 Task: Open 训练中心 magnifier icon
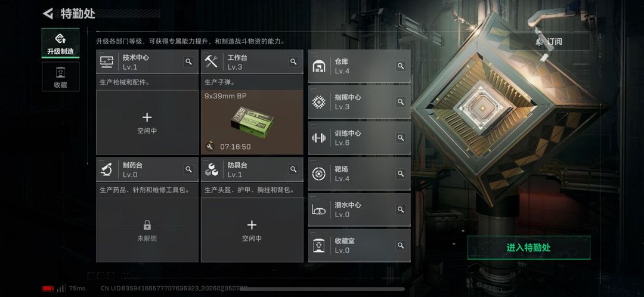point(401,138)
